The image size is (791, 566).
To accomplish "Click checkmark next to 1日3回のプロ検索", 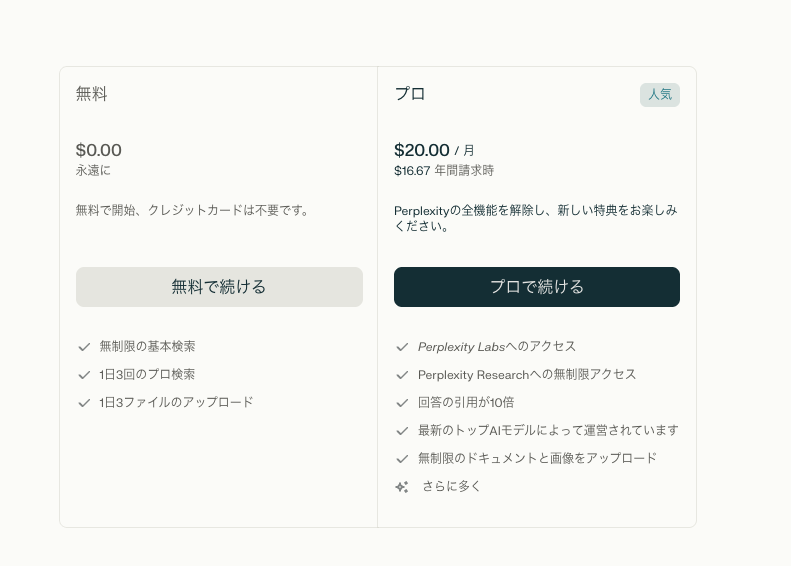I will 84,375.
